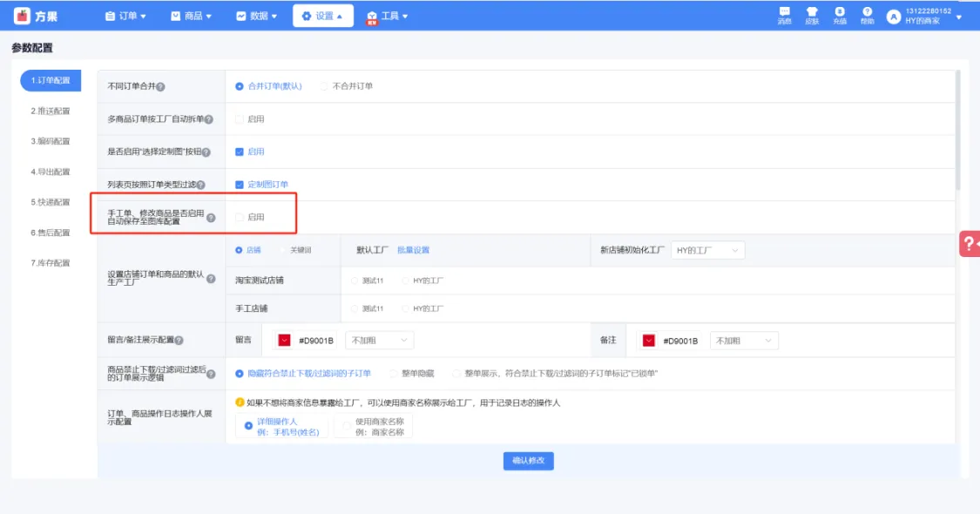Select the 不合并订单 radio option
The height and width of the screenshot is (514, 980).
click(x=325, y=86)
